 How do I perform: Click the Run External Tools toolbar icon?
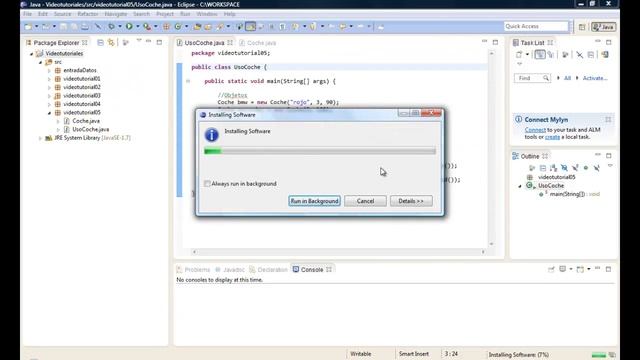point(147,27)
